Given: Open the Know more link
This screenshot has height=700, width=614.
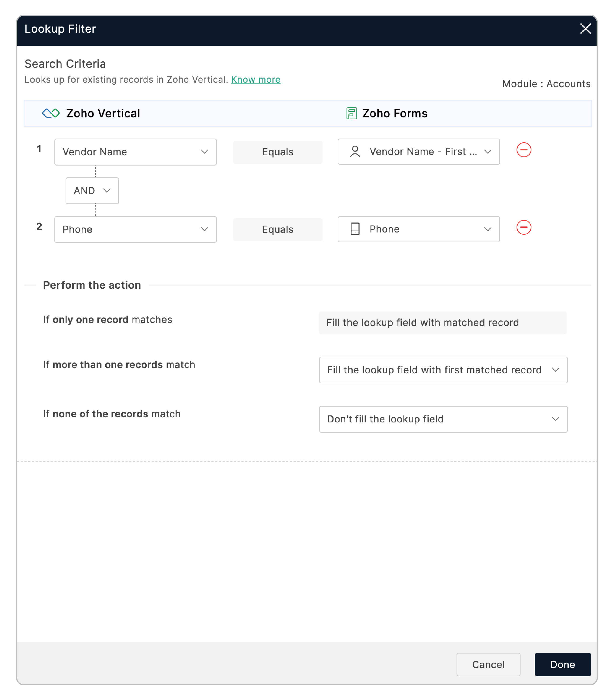Looking at the screenshot, I should [x=256, y=80].
